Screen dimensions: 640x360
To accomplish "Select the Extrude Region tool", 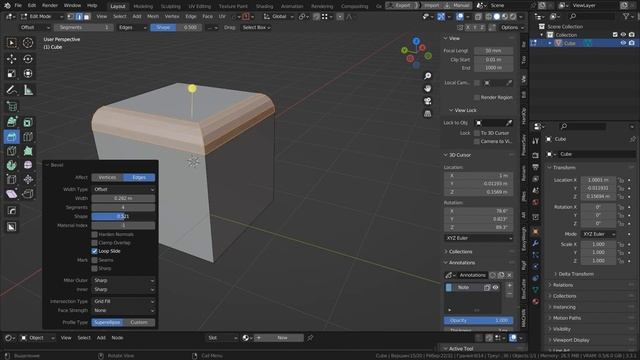I will 11,122.
